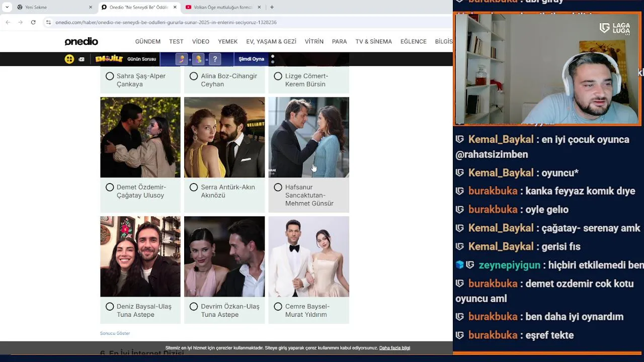This screenshot has height=362, width=644.
Task: Open the Daha fazla bilgi cookie link
Action: tap(394, 348)
